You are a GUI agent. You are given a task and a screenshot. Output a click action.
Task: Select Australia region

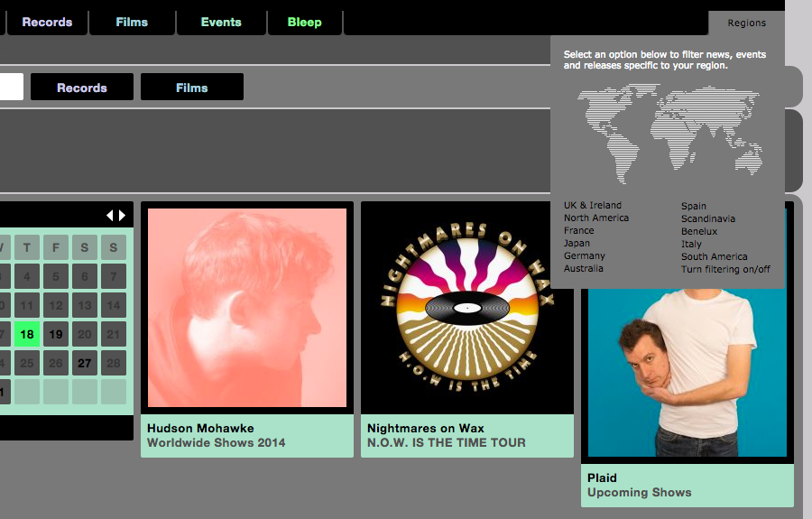point(583,268)
